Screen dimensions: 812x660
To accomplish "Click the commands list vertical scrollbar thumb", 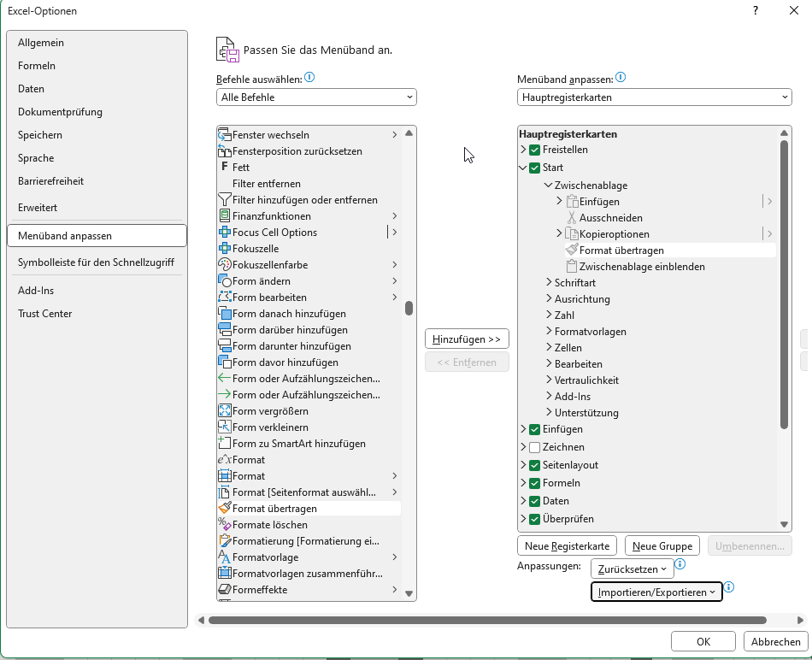I will (x=409, y=308).
